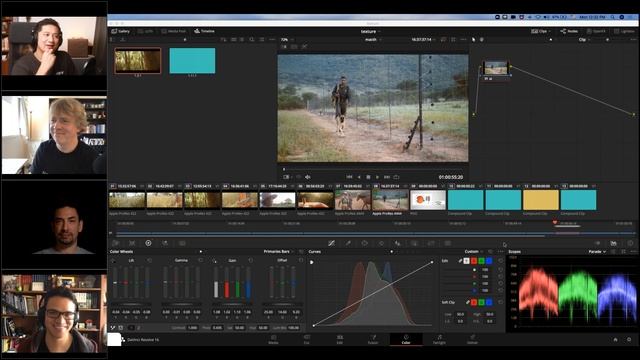Image resolution: width=640 pixels, height=360 pixels.
Task: Open project settings gear icon
Action: point(629,339)
